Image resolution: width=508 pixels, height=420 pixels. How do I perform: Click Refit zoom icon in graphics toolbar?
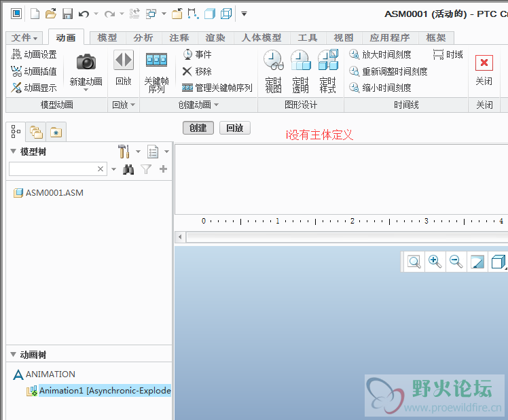click(414, 262)
